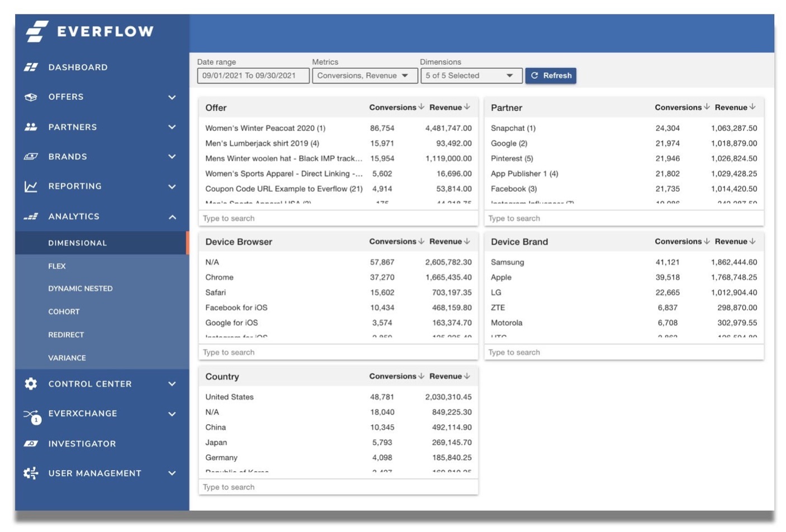
Task: Open Dynamic Nested submenu item
Action: (81, 288)
